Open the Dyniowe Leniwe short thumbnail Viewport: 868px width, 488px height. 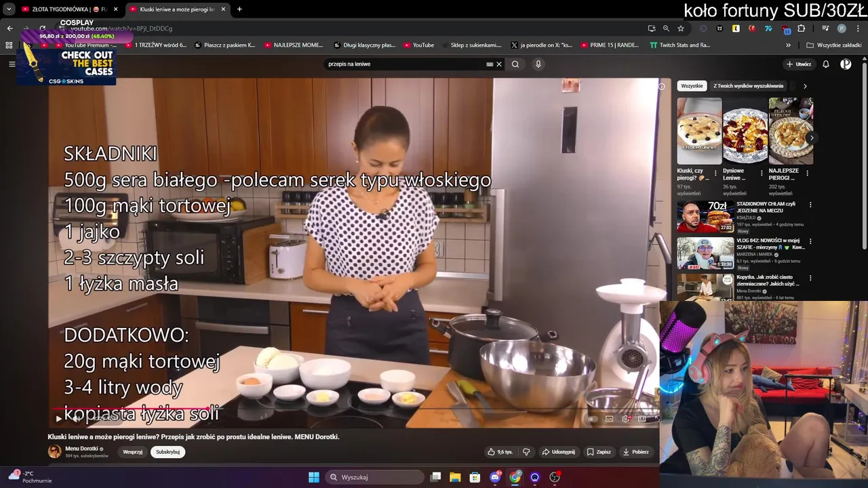coord(745,131)
